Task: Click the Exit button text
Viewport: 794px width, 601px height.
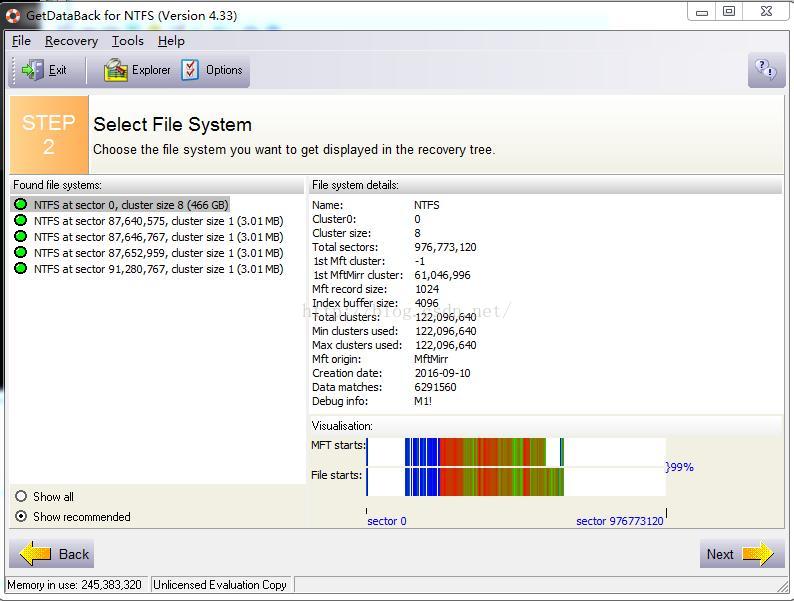Action: tap(57, 70)
